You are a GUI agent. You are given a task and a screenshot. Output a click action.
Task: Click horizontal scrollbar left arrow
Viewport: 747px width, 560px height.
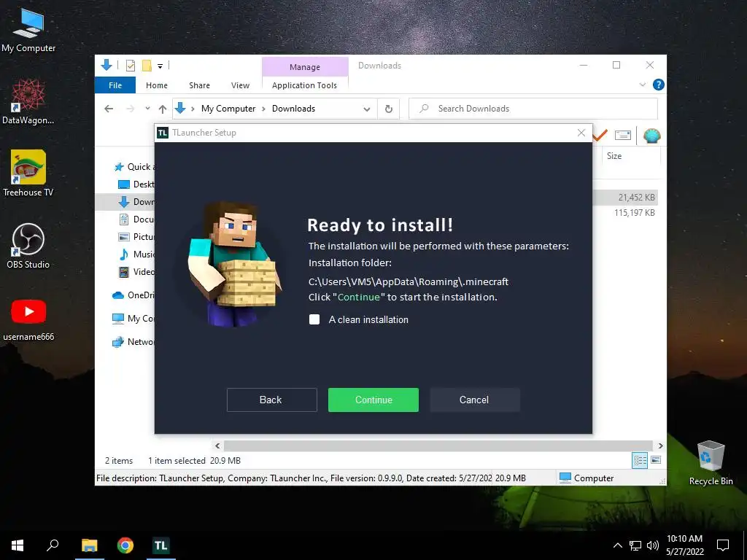pyautogui.click(x=217, y=446)
